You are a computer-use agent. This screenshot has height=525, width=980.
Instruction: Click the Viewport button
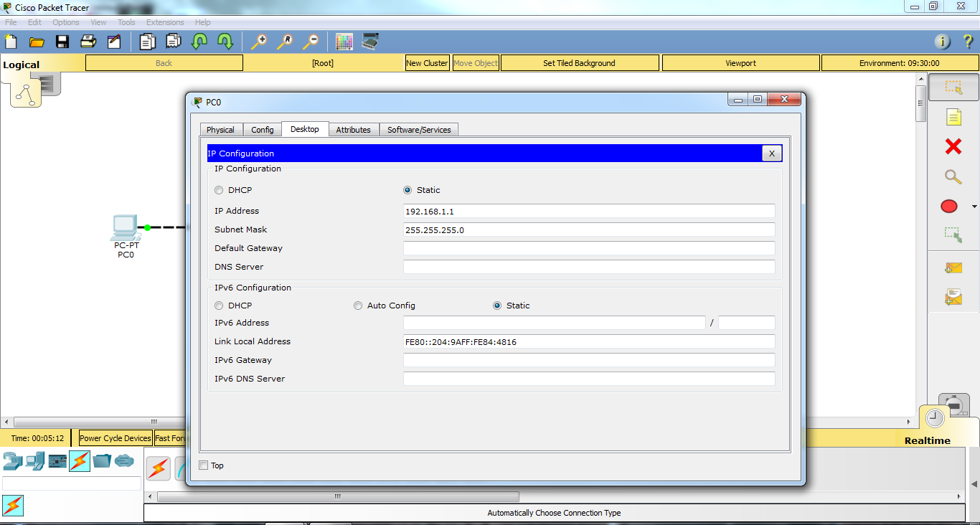click(x=740, y=63)
